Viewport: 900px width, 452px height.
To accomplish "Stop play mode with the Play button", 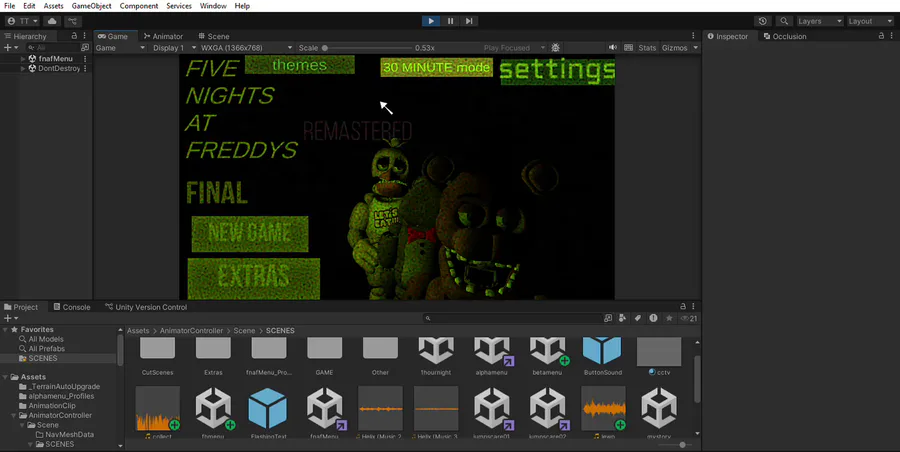I will [430, 21].
